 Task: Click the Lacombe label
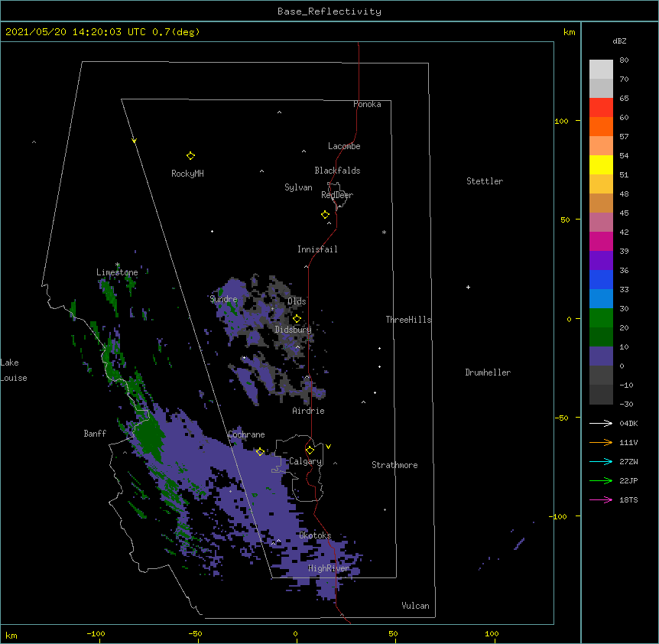coord(344,146)
